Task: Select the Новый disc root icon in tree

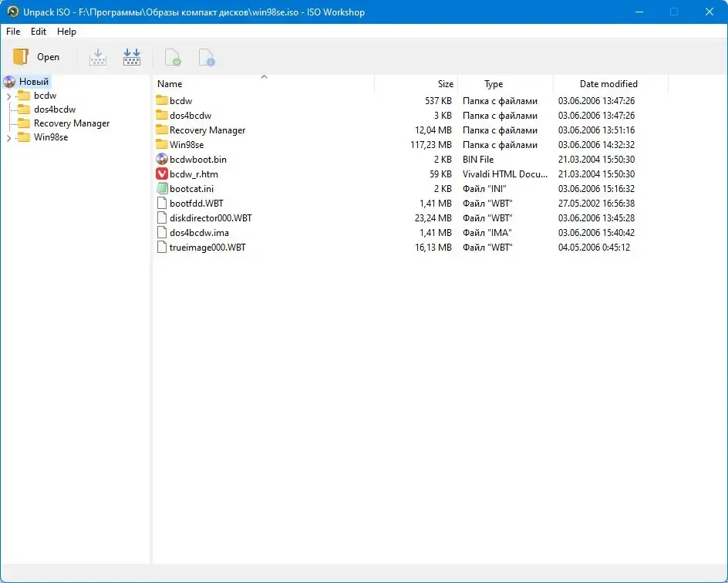Action: pos(9,83)
